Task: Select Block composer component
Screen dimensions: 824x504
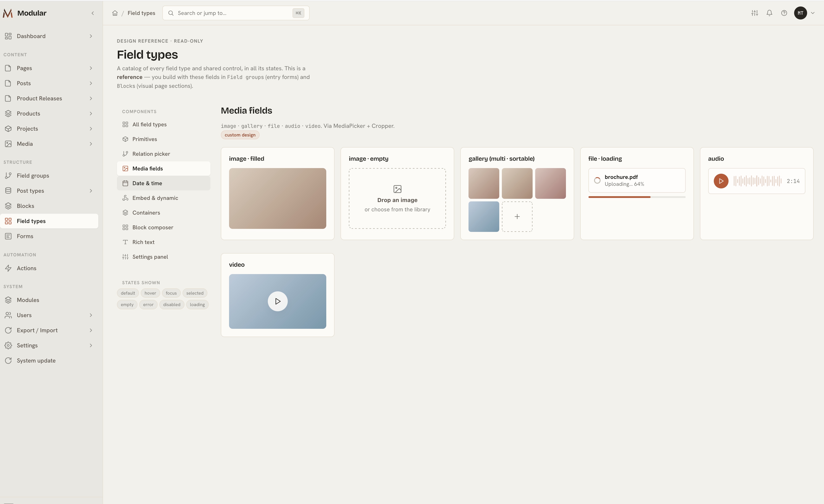Action: [x=163, y=227]
